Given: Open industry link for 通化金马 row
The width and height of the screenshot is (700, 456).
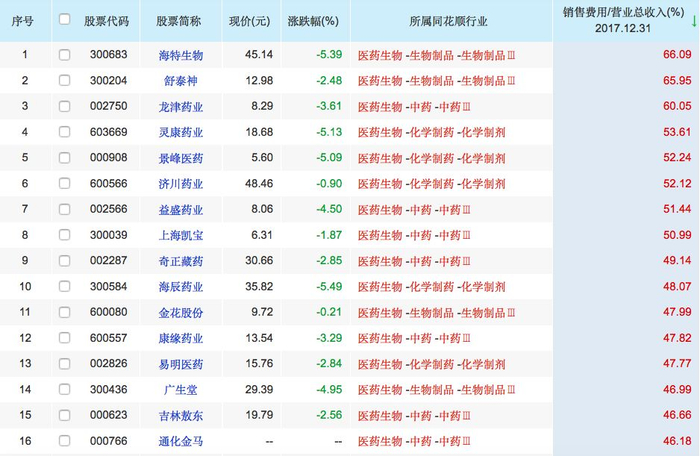Looking at the screenshot, I should pos(414,441).
